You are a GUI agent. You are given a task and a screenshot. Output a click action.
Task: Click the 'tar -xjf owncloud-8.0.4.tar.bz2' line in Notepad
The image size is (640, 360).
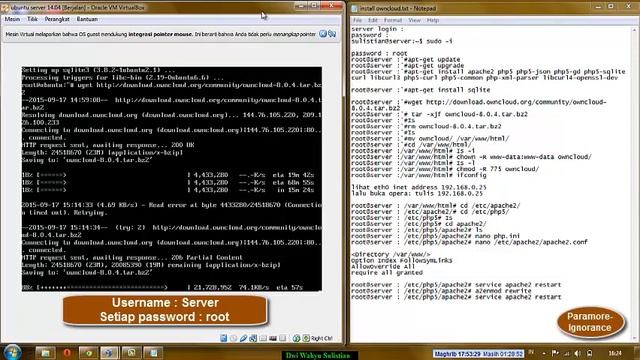pyautogui.click(x=439, y=114)
